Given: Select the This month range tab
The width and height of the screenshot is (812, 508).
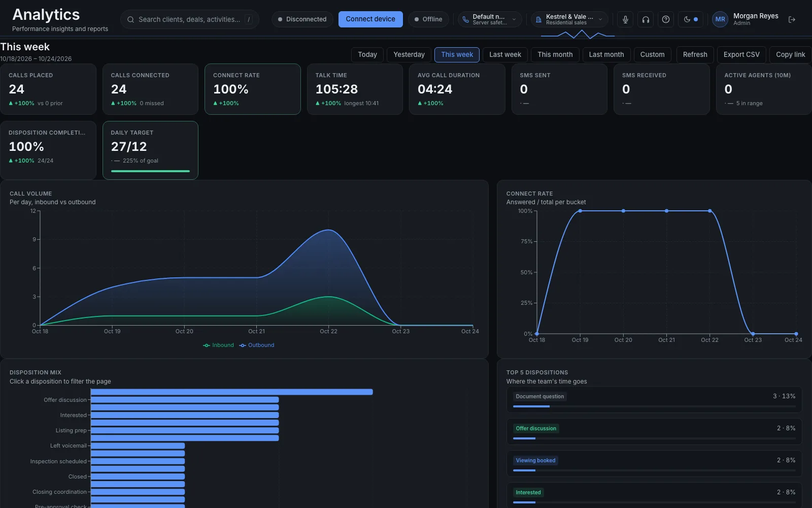Looking at the screenshot, I should click(x=555, y=54).
